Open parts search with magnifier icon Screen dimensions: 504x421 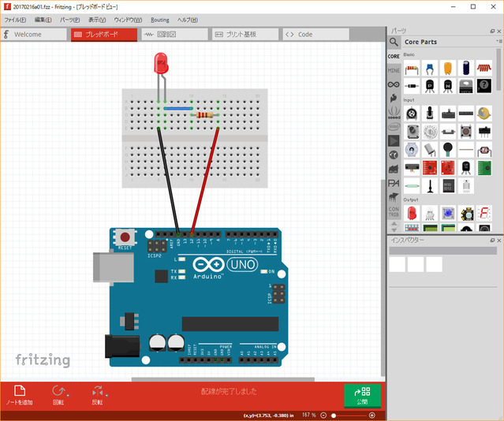(394, 42)
